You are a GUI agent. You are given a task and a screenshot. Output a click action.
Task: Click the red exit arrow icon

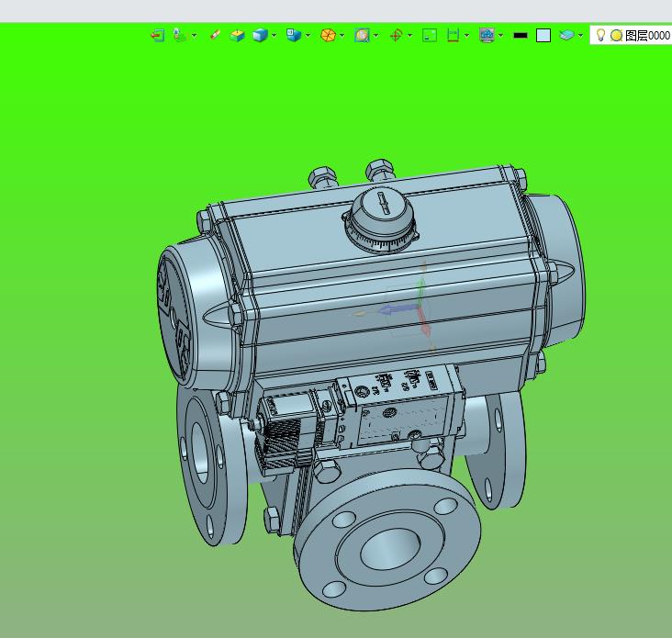tap(158, 35)
